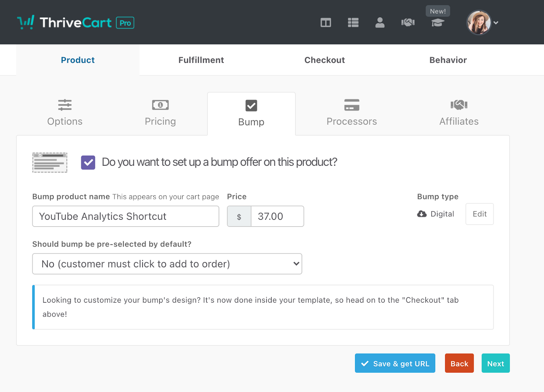Uncheck the bump offer checkbox

88,162
